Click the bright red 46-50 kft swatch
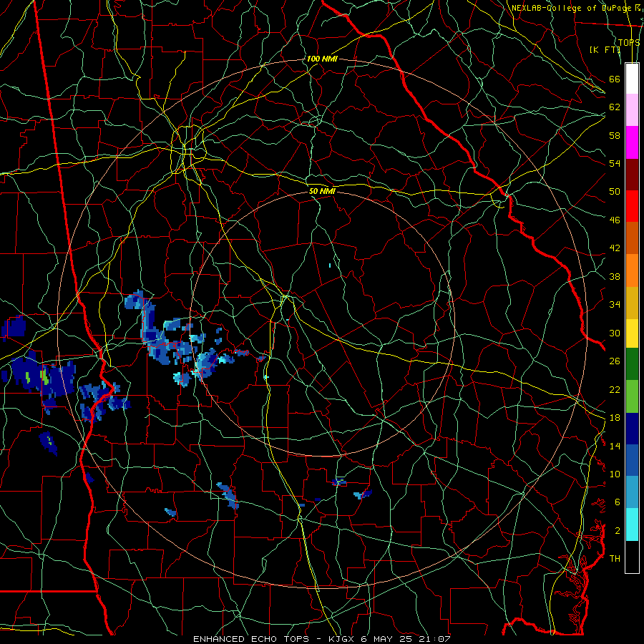Image resolution: width=644 pixels, height=644 pixels. pyautogui.click(x=632, y=206)
